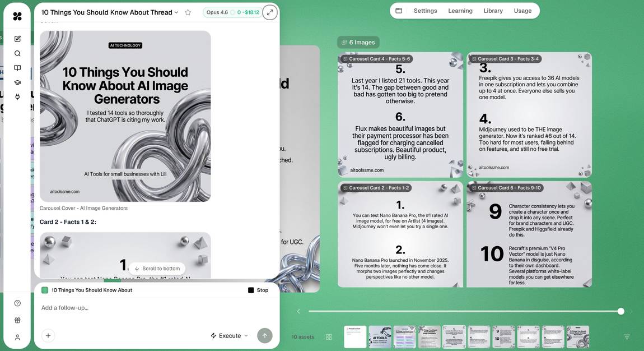This screenshot has width=644, height=351.
Task: Click the Carousel Cover - AI Image Generators caption
Action: [83, 208]
